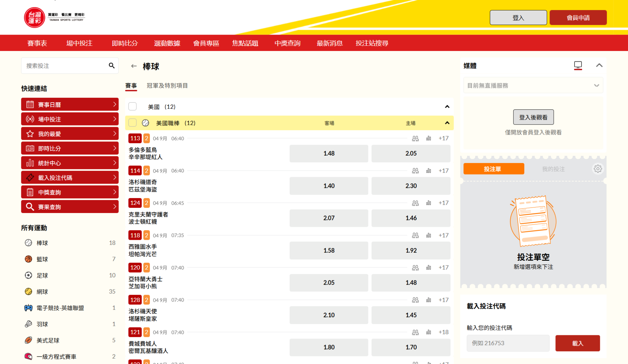Open 賽事日曆 quick link
628x364 pixels.
[x=70, y=105]
